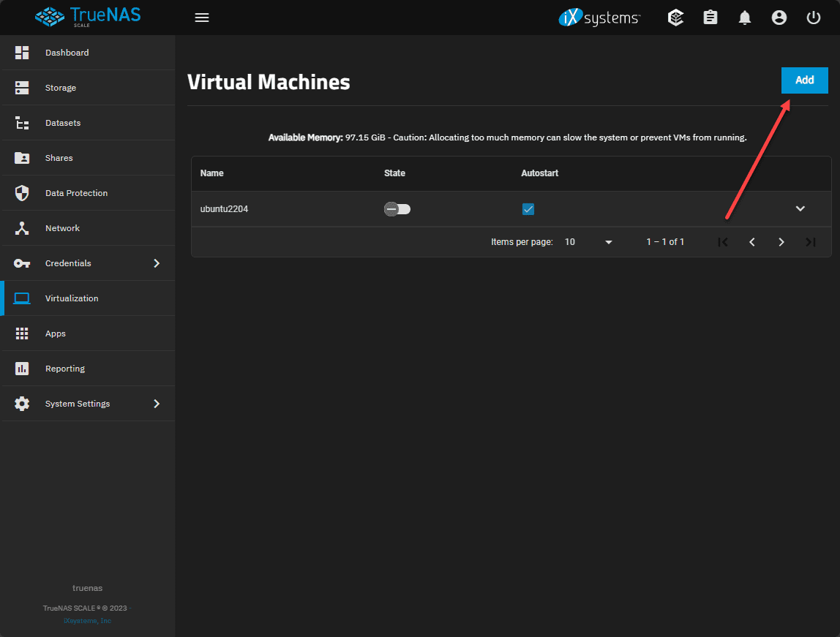This screenshot has width=840, height=637.
Task: Click the power icon
Action: tap(814, 18)
